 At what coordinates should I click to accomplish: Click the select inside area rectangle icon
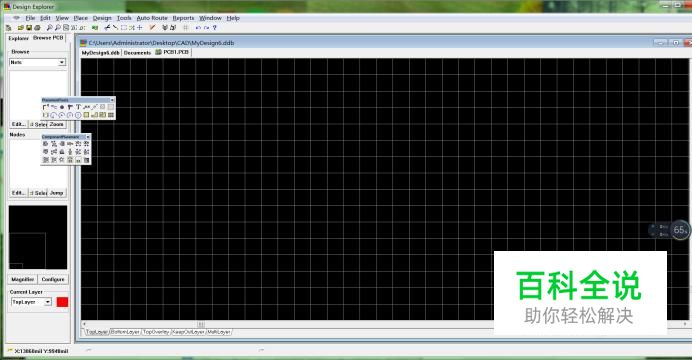pos(124,28)
